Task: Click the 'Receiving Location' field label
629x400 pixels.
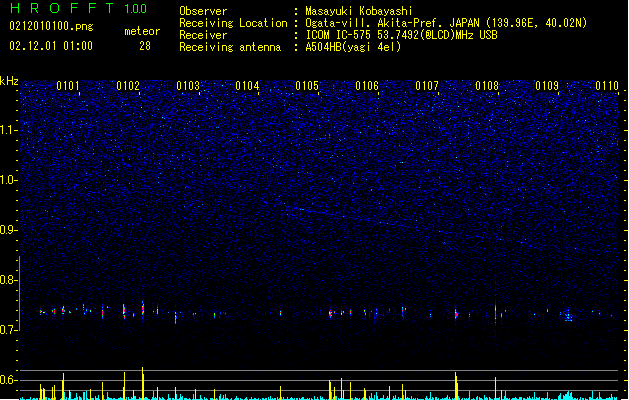Action: tap(233, 23)
